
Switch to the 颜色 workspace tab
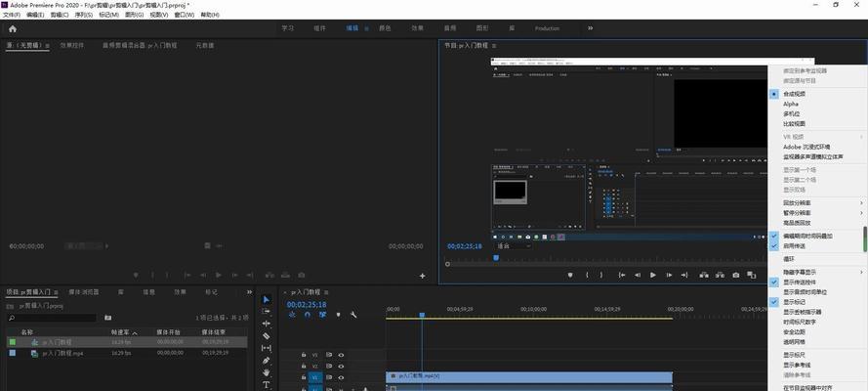click(x=385, y=28)
